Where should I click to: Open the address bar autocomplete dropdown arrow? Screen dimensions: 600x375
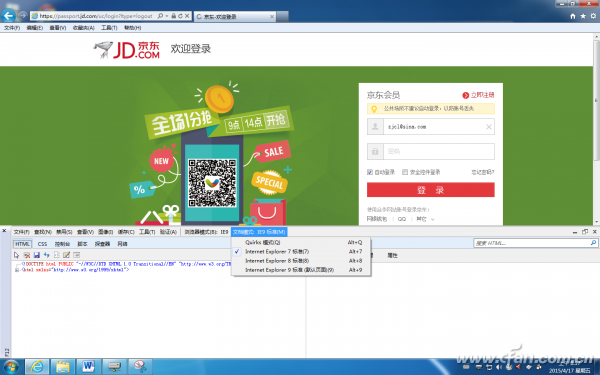click(x=166, y=16)
